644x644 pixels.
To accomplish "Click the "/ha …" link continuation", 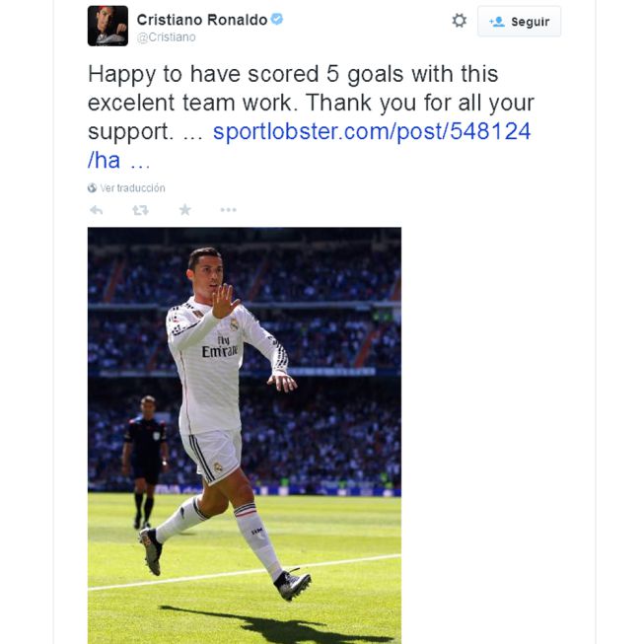I will (x=118, y=160).
